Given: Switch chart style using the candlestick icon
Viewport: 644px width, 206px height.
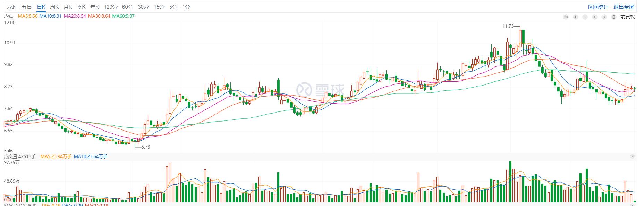Looking at the screenshot, I should (x=614, y=17).
